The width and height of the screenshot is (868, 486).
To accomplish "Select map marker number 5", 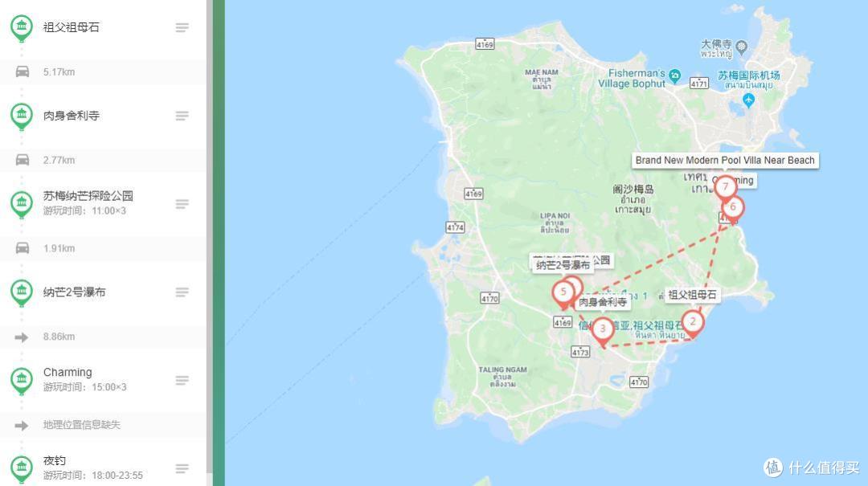I will (x=563, y=295).
